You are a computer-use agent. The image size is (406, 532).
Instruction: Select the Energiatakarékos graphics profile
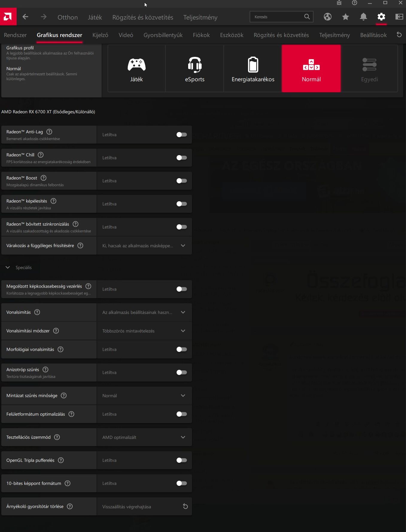pyautogui.click(x=253, y=68)
